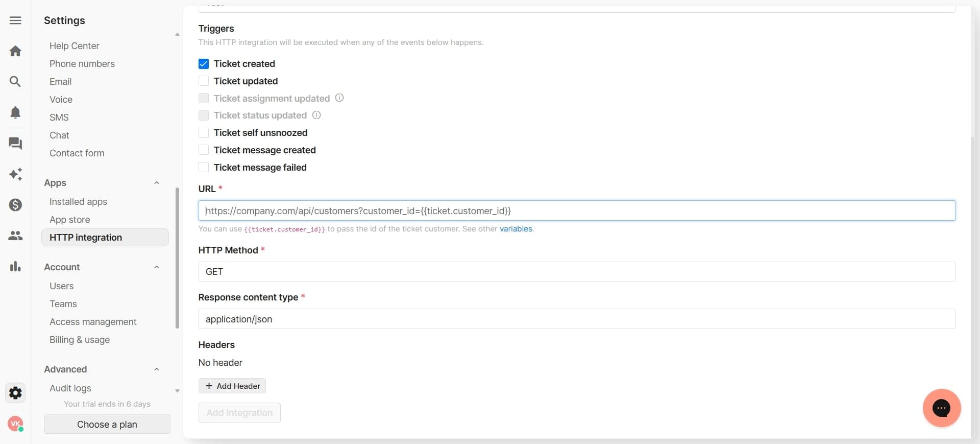Enable the Ticket updated trigger
980x444 pixels.
click(204, 81)
